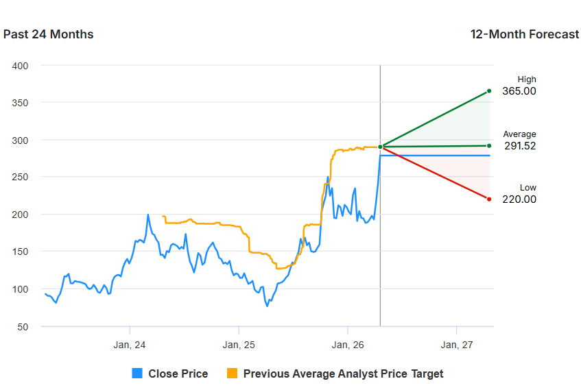Viewport: 581px width, 392px height.
Task: Click the Jan, 25 axis label
Action: (239, 345)
